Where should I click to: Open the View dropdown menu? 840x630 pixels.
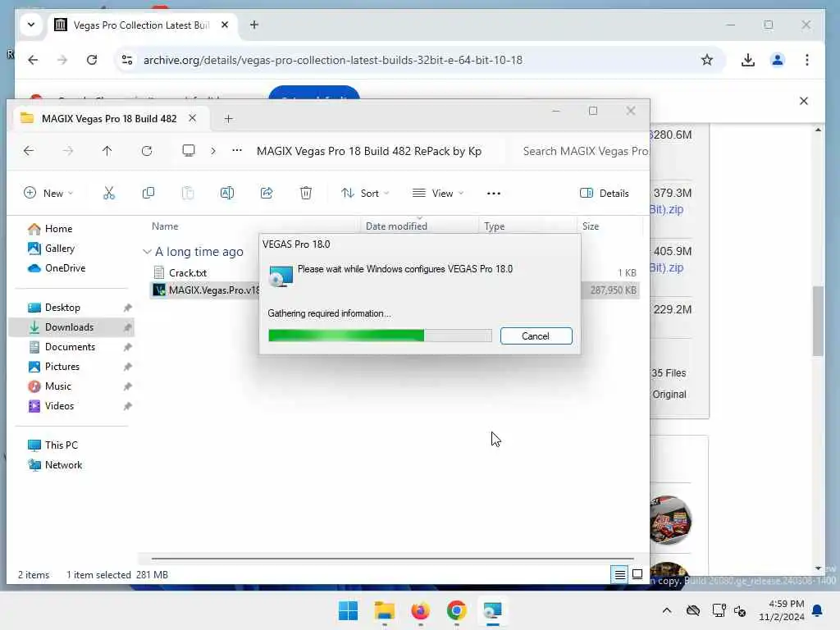pos(438,193)
